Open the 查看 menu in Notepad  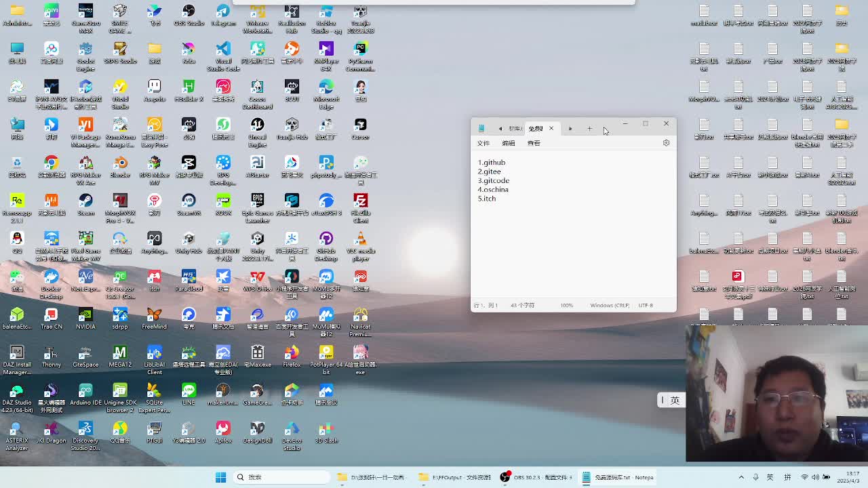534,143
